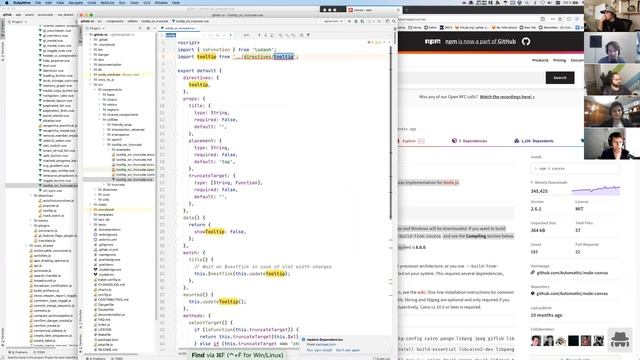Click the editor vertical scrollbar
This screenshot has height=360, width=640.
click(391, 133)
